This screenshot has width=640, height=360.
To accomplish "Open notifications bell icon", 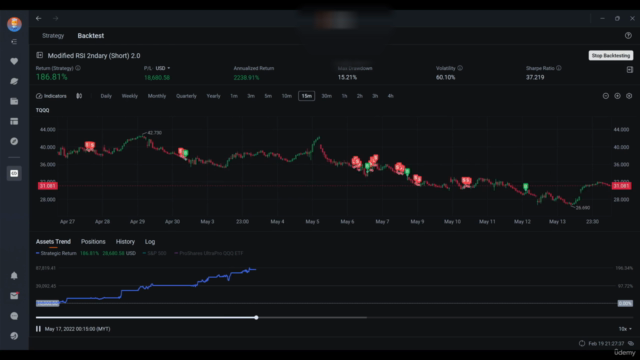I will pos(14,276).
